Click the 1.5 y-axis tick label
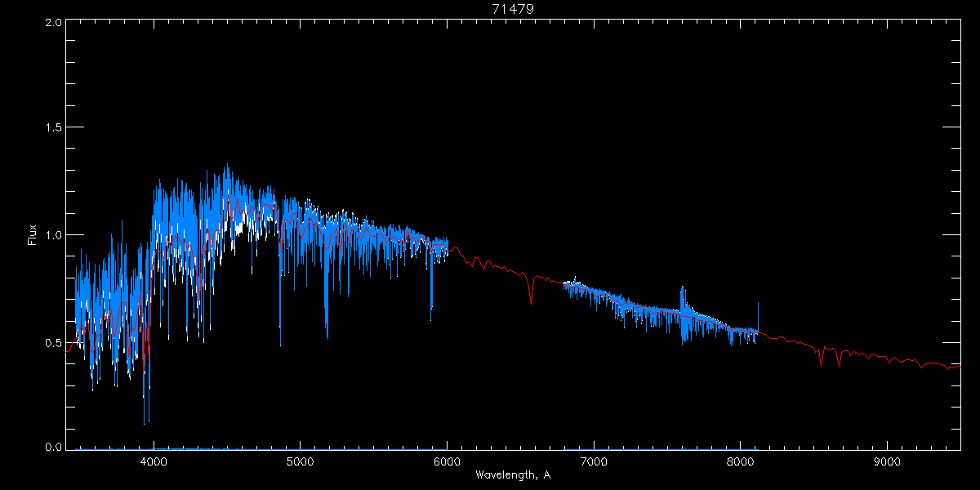Screen dimensions: 980x490 click(54, 128)
